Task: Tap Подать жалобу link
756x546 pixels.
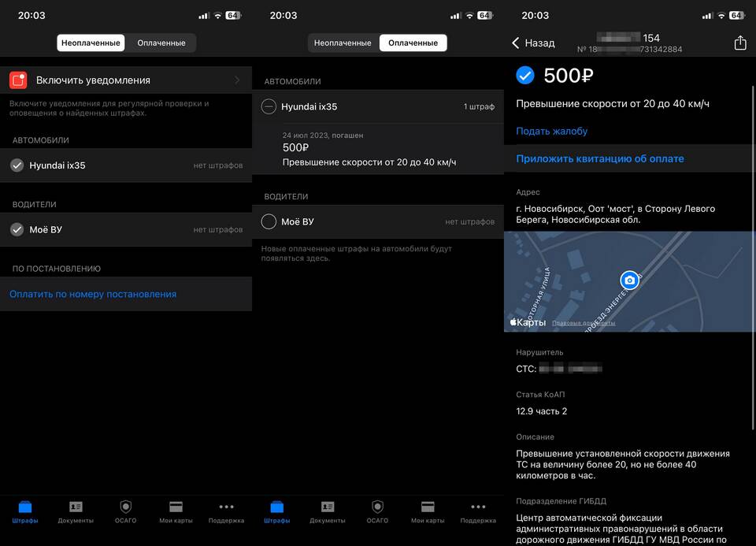Action: coord(551,131)
